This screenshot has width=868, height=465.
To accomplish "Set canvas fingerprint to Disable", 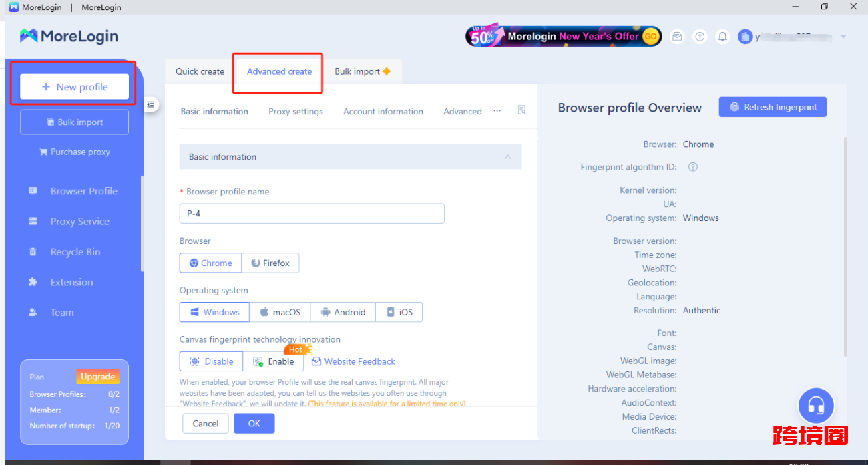I will tap(211, 361).
